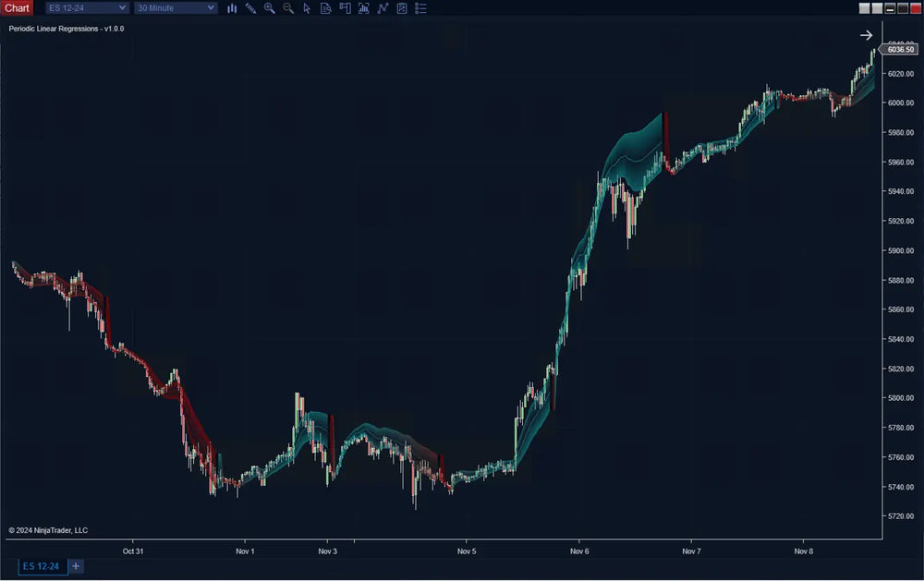The image size is (924, 581).
Task: Click the new tab plus button
Action: [76, 566]
